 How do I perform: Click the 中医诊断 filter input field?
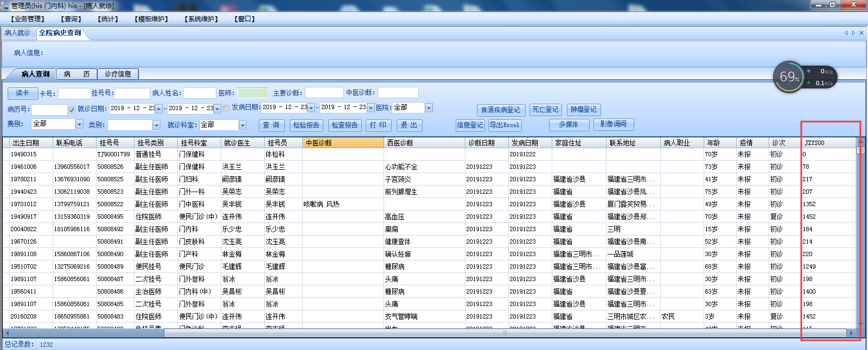click(x=398, y=93)
